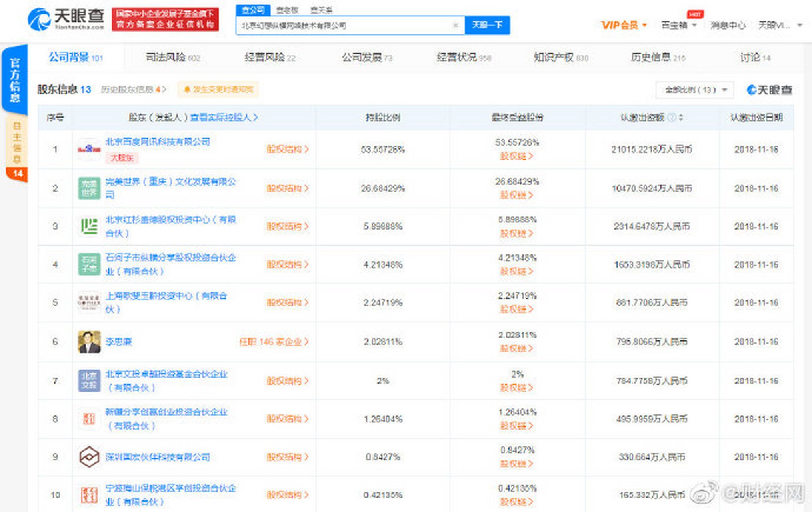Open 股权结构 for 北京百度网讯 row
The width and height of the screenshot is (812, 512).
(288, 149)
